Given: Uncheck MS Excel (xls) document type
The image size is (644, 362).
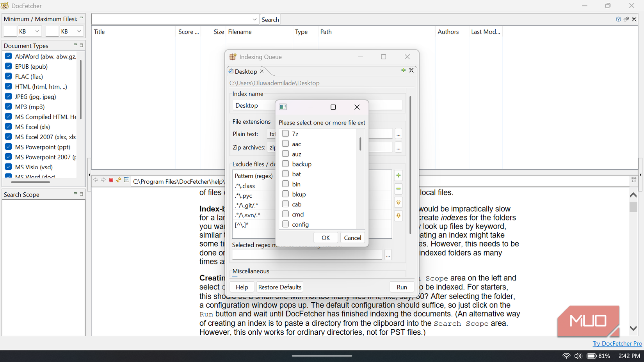Looking at the screenshot, I should [9, 127].
